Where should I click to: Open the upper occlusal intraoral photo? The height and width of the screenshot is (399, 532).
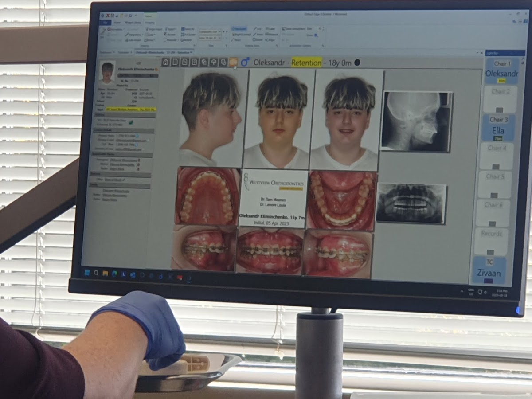207,196
